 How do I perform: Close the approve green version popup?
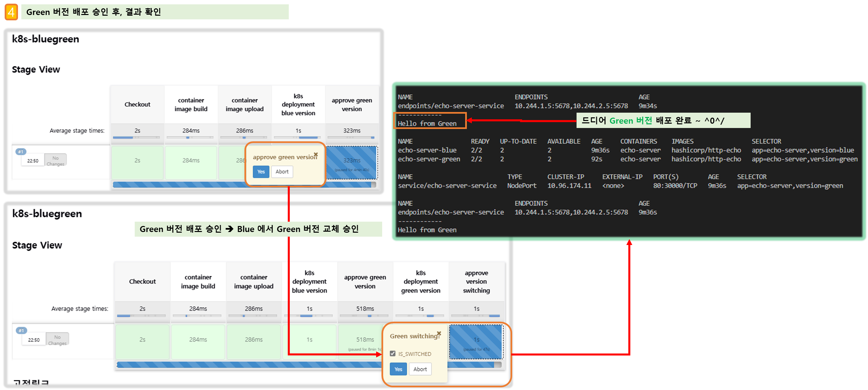tap(316, 154)
